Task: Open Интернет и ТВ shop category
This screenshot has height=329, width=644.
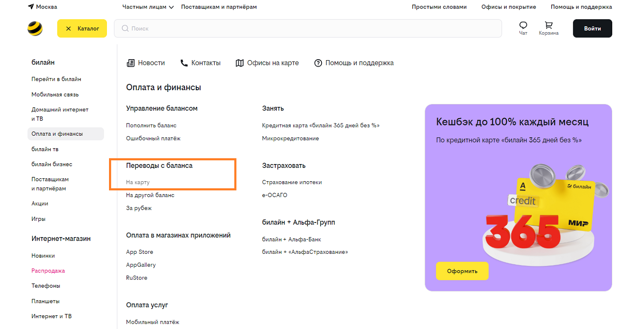Action: click(x=52, y=316)
